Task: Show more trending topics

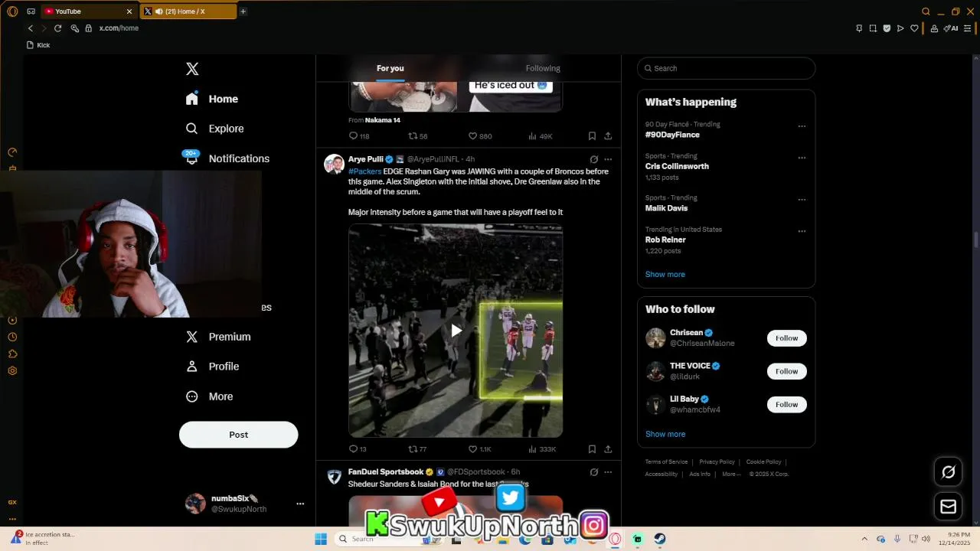Action: tap(665, 274)
